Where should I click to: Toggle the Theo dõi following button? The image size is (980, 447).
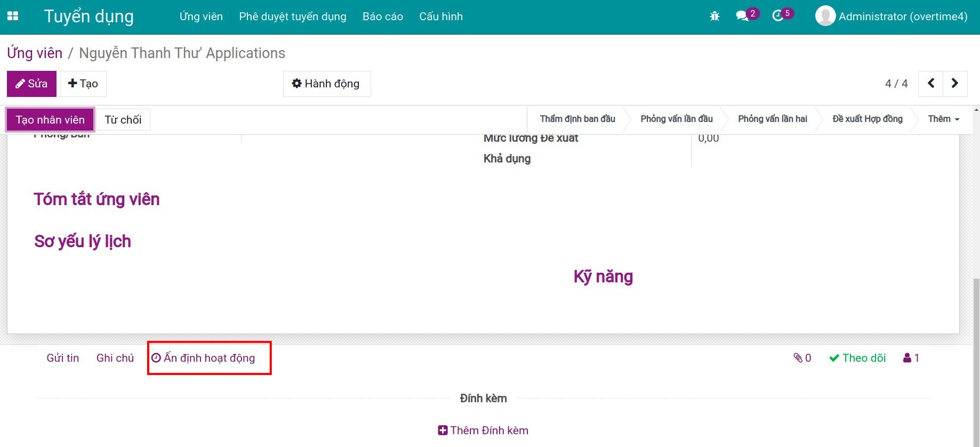pyautogui.click(x=857, y=358)
